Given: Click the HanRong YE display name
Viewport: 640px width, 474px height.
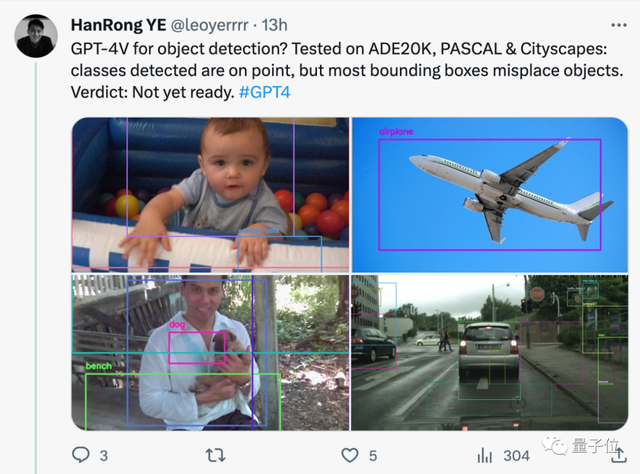Looking at the screenshot, I should [x=118, y=25].
